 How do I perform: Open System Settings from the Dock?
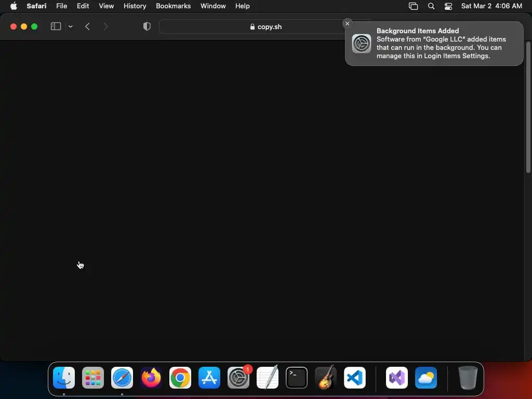point(238,378)
